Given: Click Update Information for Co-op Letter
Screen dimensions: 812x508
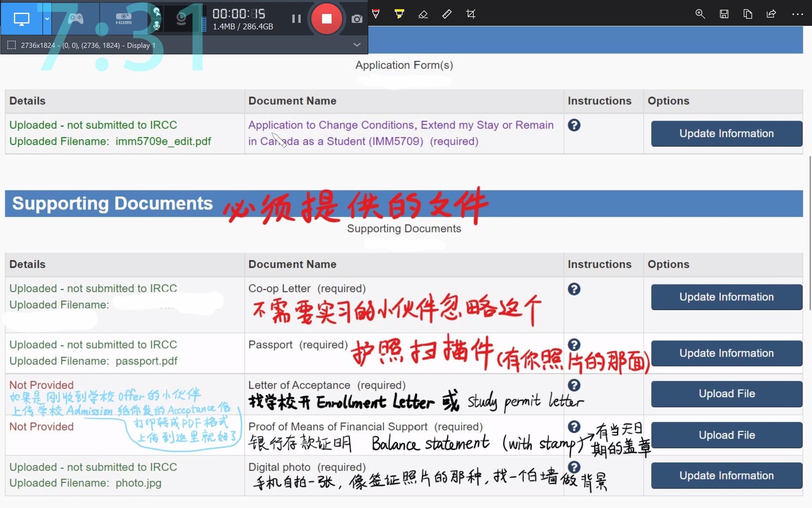Looking at the screenshot, I should pos(727,297).
